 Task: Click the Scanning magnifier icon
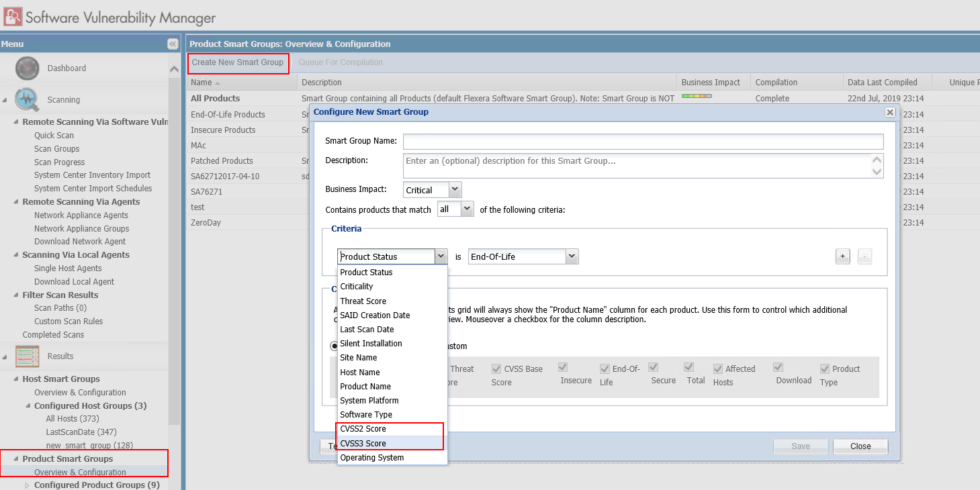27,99
